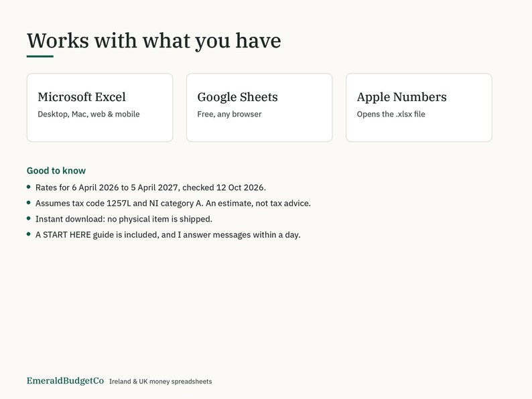This screenshot has width=532, height=399.
Task: Click the empty area in the Google Sheets card
Action: tap(259, 130)
